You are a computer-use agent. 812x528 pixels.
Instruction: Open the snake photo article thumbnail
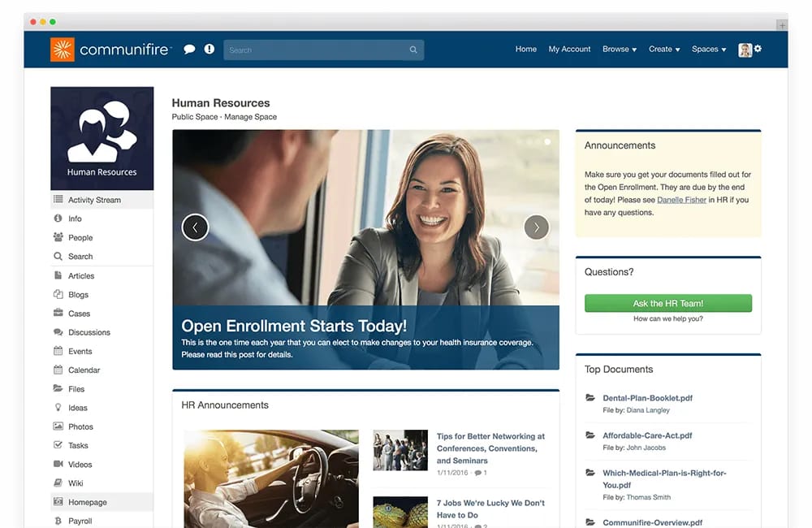point(400,512)
